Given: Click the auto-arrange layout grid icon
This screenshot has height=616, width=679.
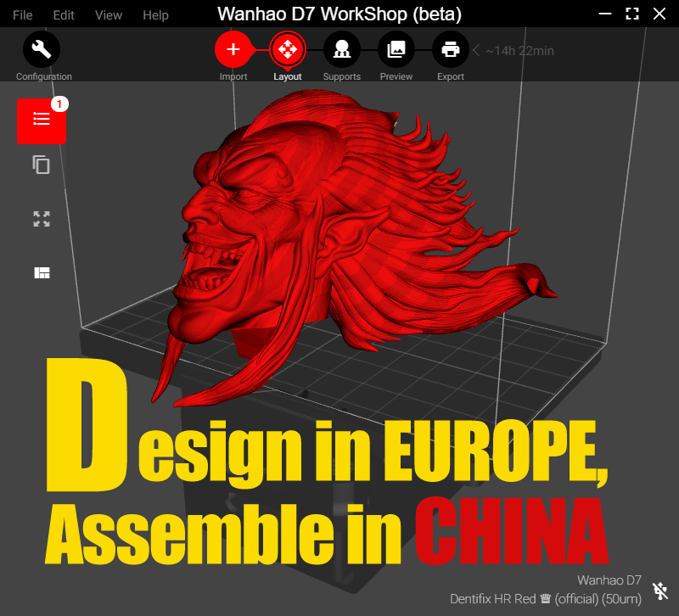Looking at the screenshot, I should (42, 272).
